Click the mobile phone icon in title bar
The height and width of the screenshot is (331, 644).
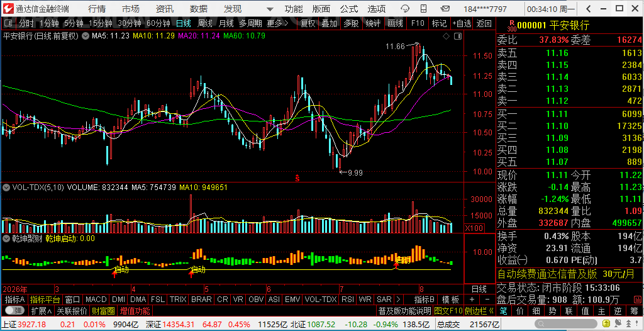(x=425, y=9)
